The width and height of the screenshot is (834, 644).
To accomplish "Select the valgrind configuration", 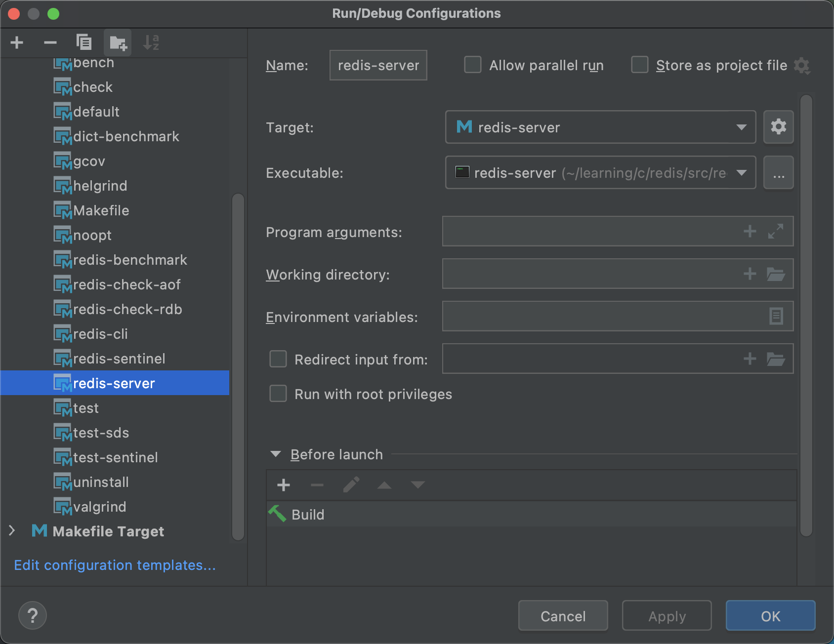I will point(115,507).
